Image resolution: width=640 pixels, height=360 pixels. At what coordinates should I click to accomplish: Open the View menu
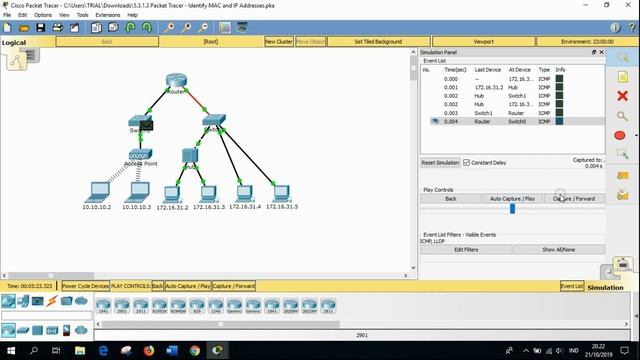tap(64, 15)
